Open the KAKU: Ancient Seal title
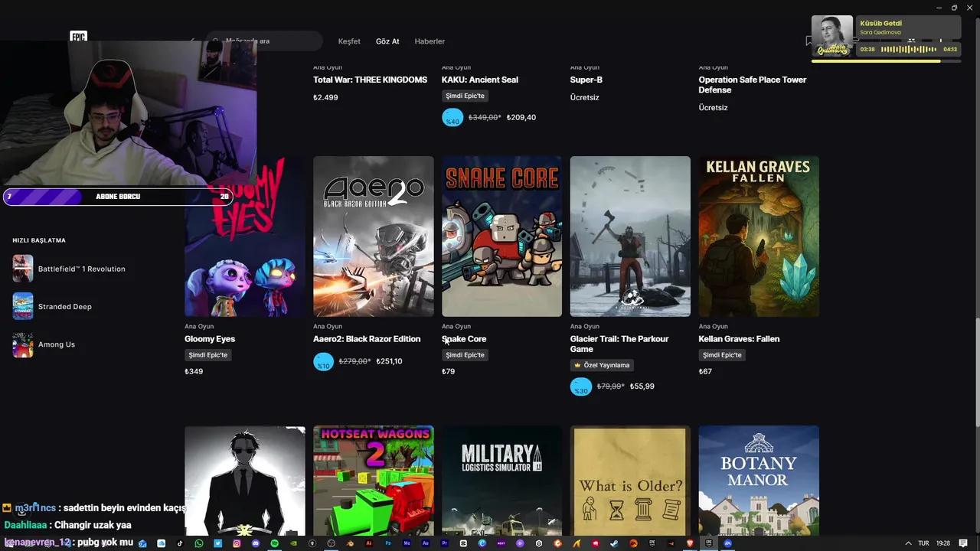 pyautogui.click(x=480, y=80)
